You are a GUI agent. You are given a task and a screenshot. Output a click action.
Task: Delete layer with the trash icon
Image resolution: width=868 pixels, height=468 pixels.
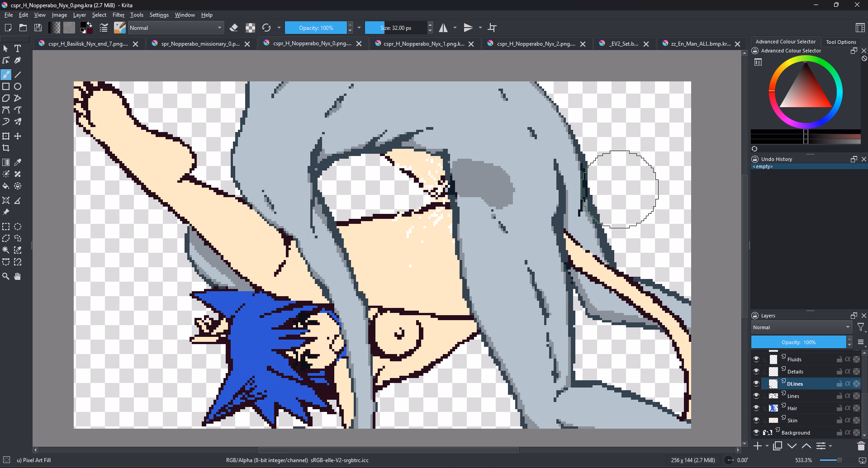[861, 446]
